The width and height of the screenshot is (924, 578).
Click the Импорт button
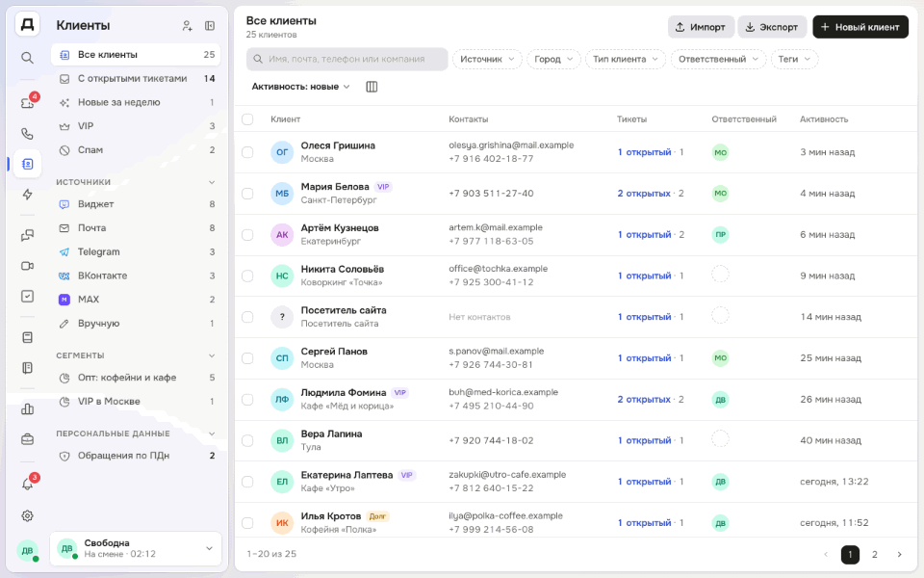(701, 27)
